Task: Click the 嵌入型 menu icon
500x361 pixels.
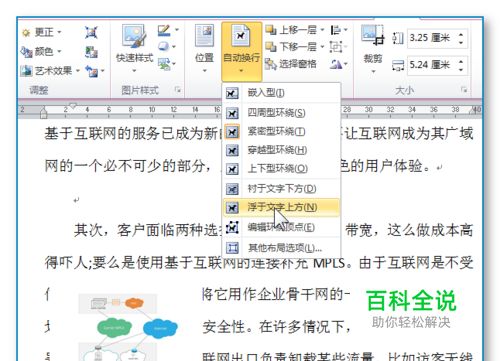Action: [x=232, y=93]
